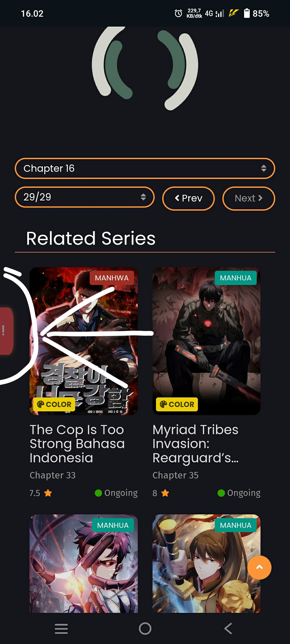Viewport: 290px width, 644px height.
Task: Tap the Android home circle icon
Action: coord(145,628)
